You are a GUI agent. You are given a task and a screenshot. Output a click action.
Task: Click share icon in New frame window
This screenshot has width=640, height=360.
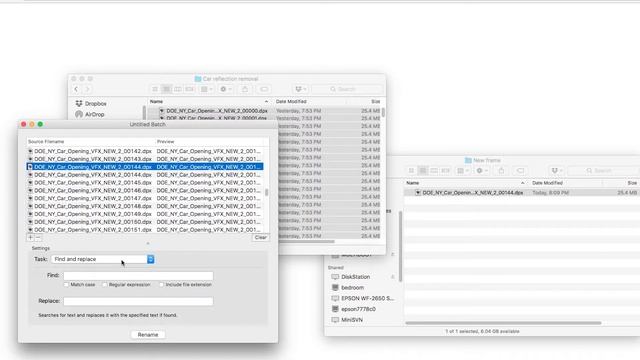pyautogui.click(x=501, y=171)
